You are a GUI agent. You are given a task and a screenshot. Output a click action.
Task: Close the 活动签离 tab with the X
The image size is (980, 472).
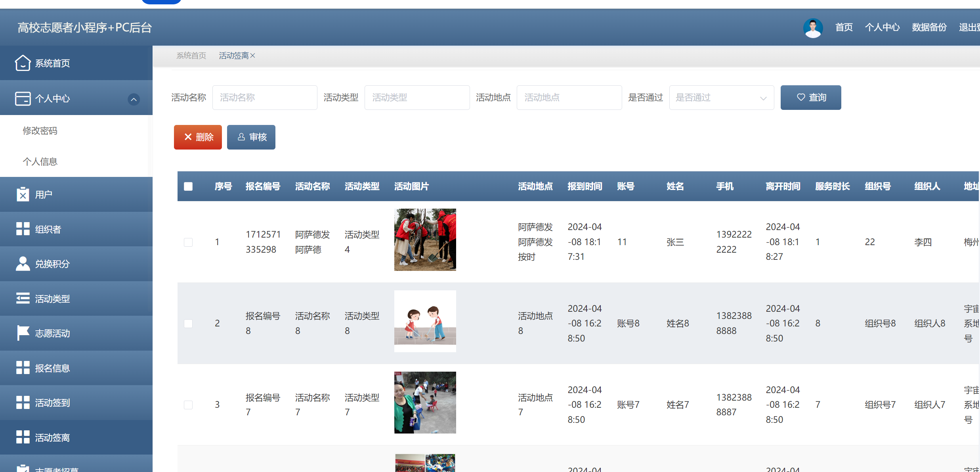253,56
